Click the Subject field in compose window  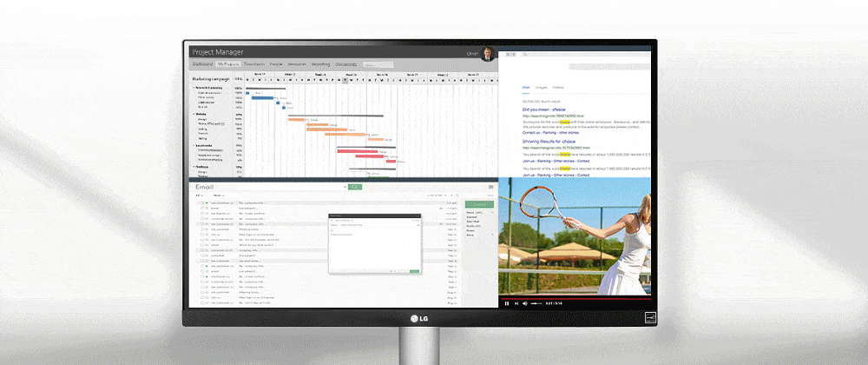pos(375,225)
